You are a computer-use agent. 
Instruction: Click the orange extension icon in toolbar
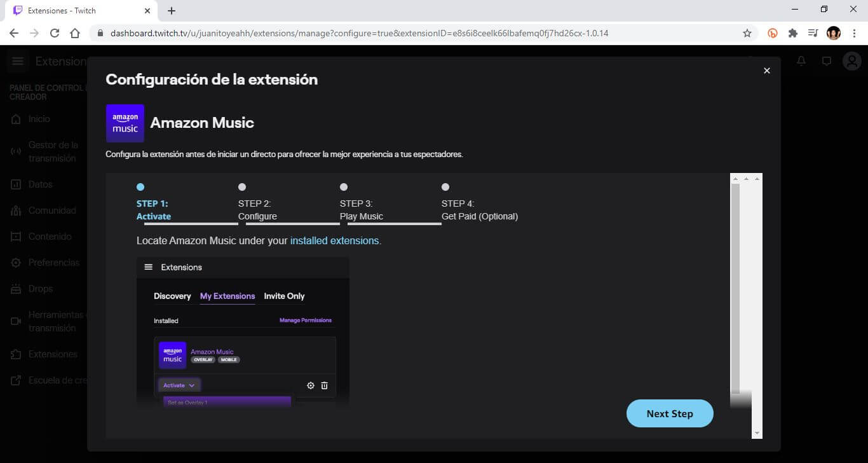[x=773, y=33]
